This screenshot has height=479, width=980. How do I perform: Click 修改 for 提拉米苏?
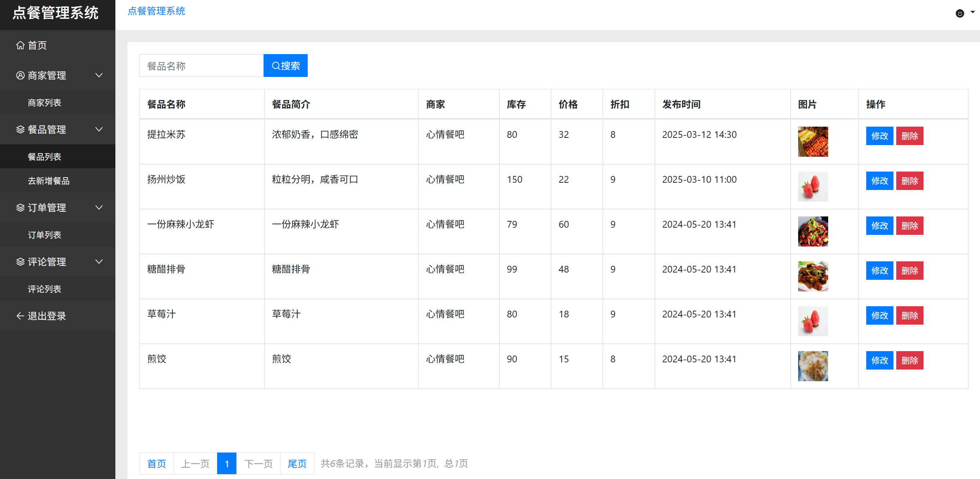(x=880, y=136)
